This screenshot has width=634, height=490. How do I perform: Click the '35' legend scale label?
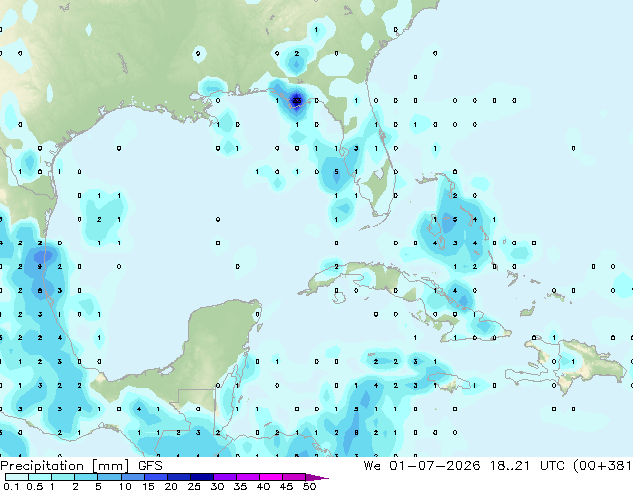(240, 486)
